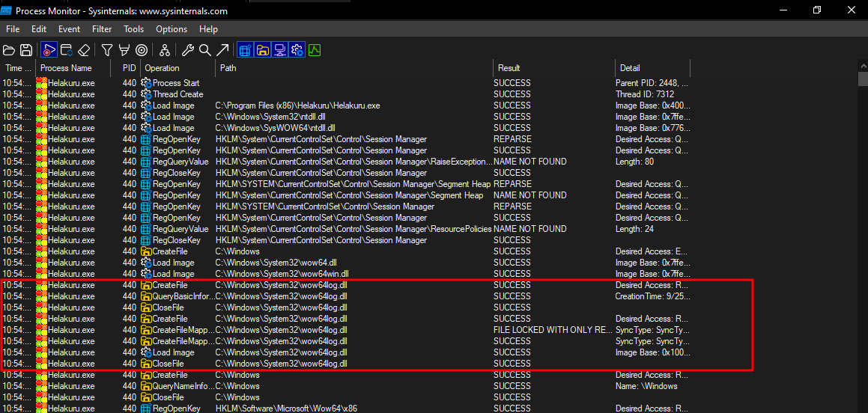Toggle Show File System Activity filter
This screenshot has width=868, height=413.
coord(263,50)
